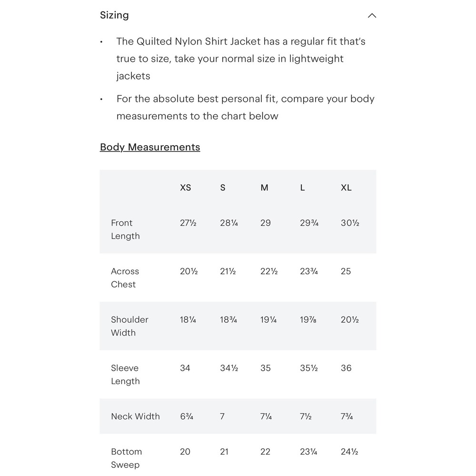Image resolution: width=476 pixels, height=476 pixels.
Task: Click the 25 across chest XL value
Action: point(346,271)
